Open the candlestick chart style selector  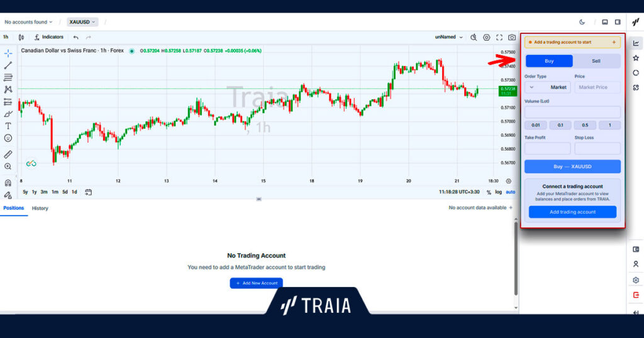click(x=21, y=37)
